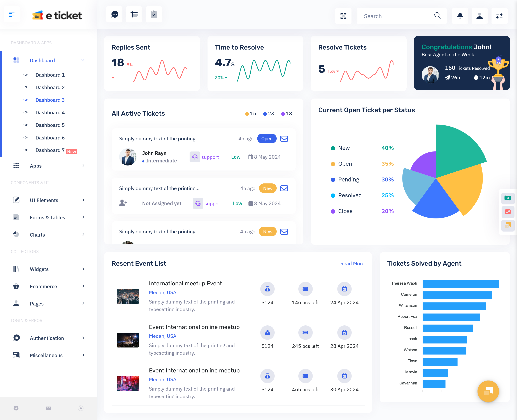Open Medan, USA link under International meetup Event
This screenshot has width=517, height=420.
click(163, 292)
